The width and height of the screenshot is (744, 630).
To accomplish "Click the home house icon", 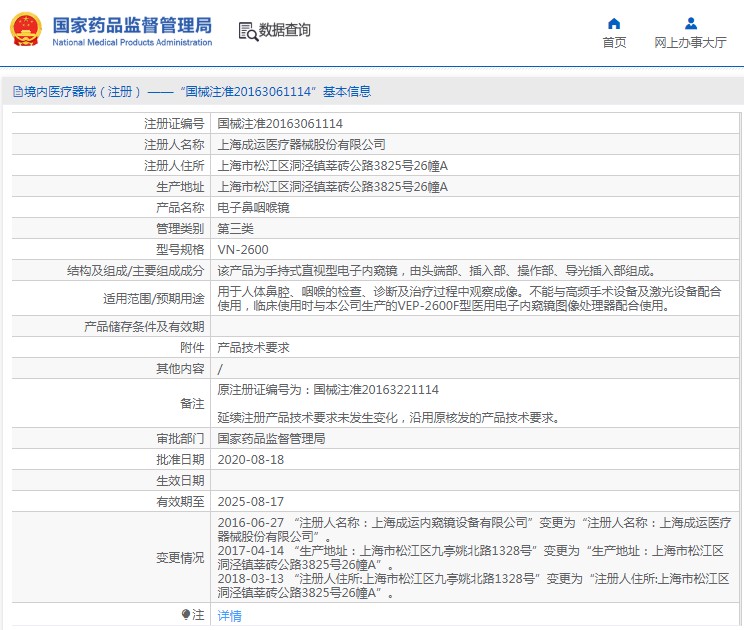I will point(614,23).
